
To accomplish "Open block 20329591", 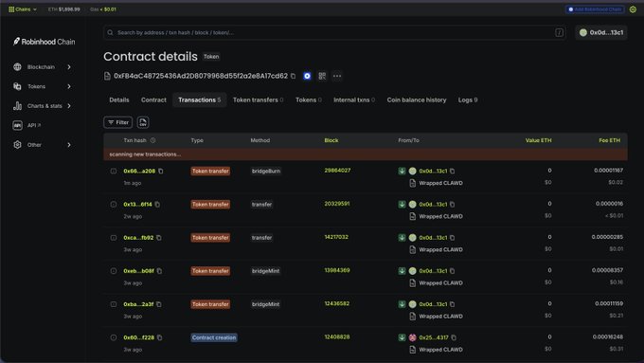I will pyautogui.click(x=337, y=204).
